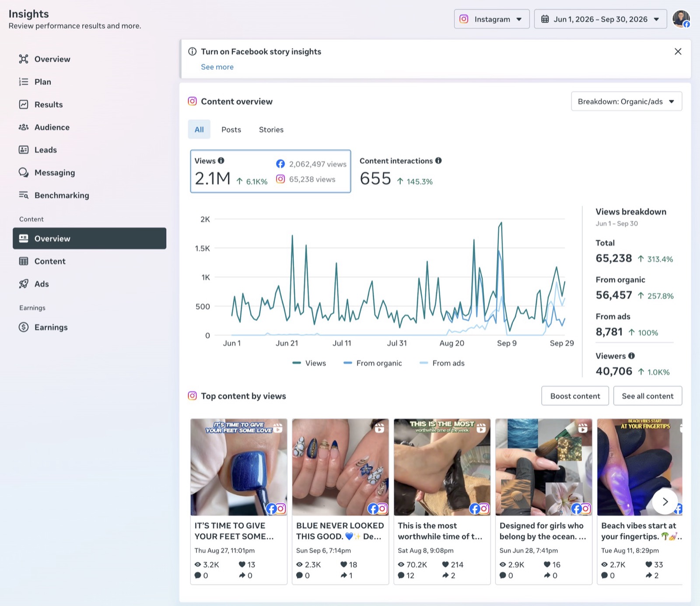Click the See more link
Viewport: 700px width, 606px height.
217,67
